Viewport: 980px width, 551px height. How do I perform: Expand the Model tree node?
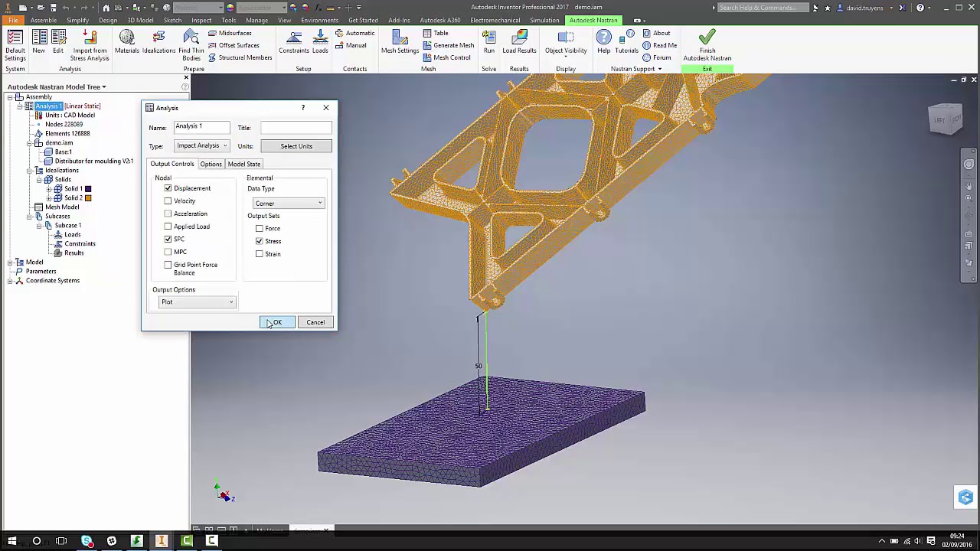pyautogui.click(x=11, y=262)
